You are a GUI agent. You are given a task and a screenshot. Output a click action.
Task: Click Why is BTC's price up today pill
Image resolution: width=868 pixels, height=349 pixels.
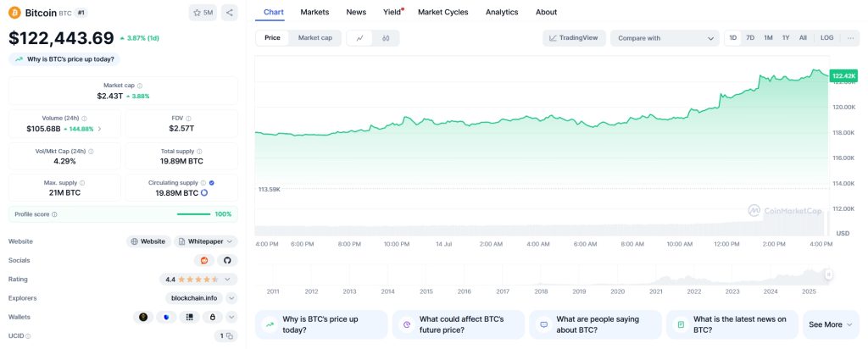pos(64,59)
